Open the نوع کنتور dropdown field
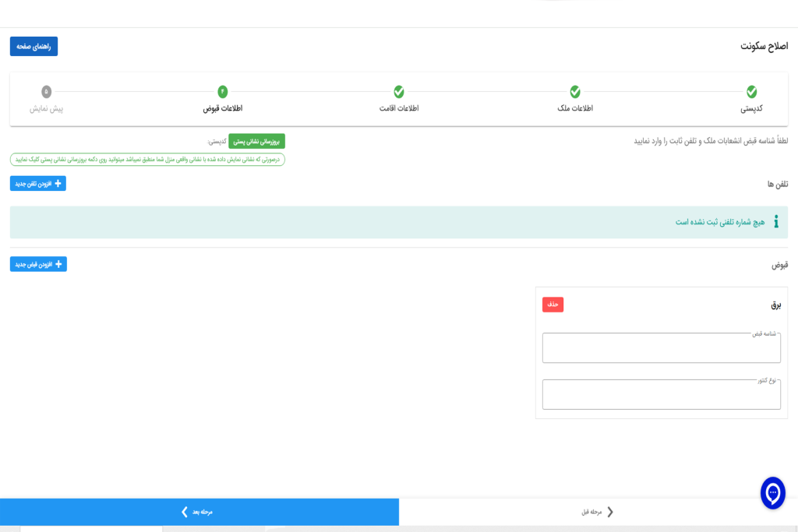The image size is (798, 532). [x=661, y=395]
